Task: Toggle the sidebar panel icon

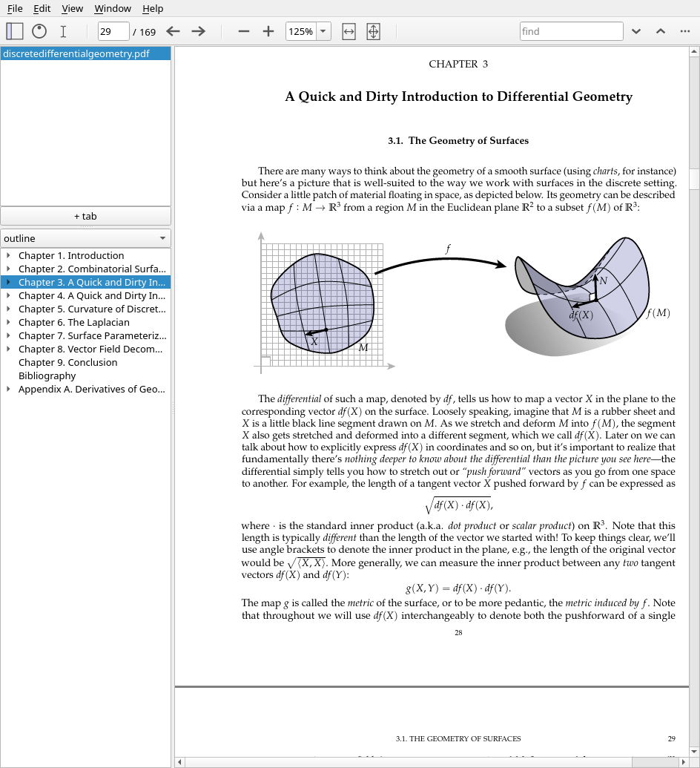Action: [15, 31]
